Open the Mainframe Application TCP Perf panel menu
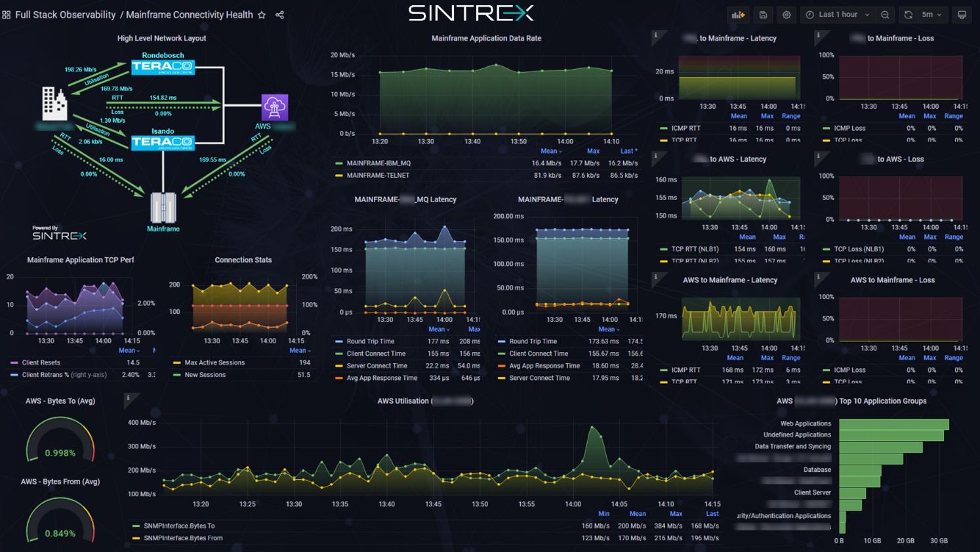Image resolution: width=980 pixels, height=552 pixels. point(80,260)
